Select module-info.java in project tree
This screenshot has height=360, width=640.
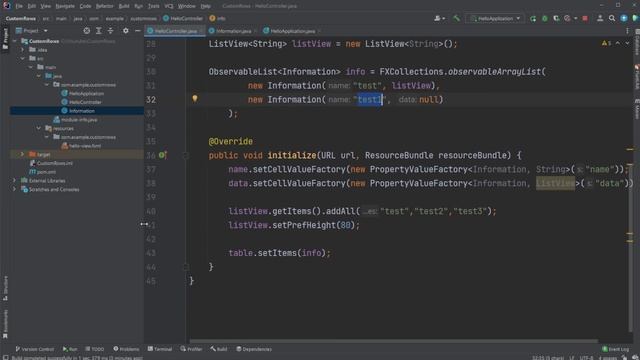pyautogui.click(x=76, y=120)
